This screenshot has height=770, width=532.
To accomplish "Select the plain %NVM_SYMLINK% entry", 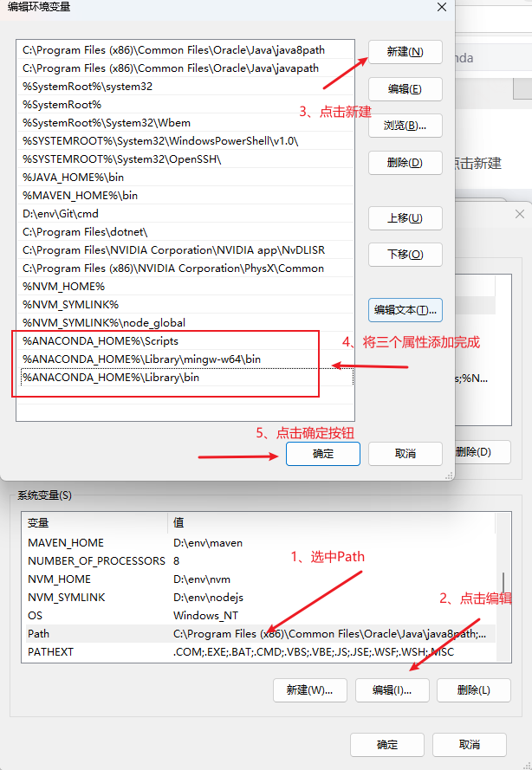I will coord(185,305).
